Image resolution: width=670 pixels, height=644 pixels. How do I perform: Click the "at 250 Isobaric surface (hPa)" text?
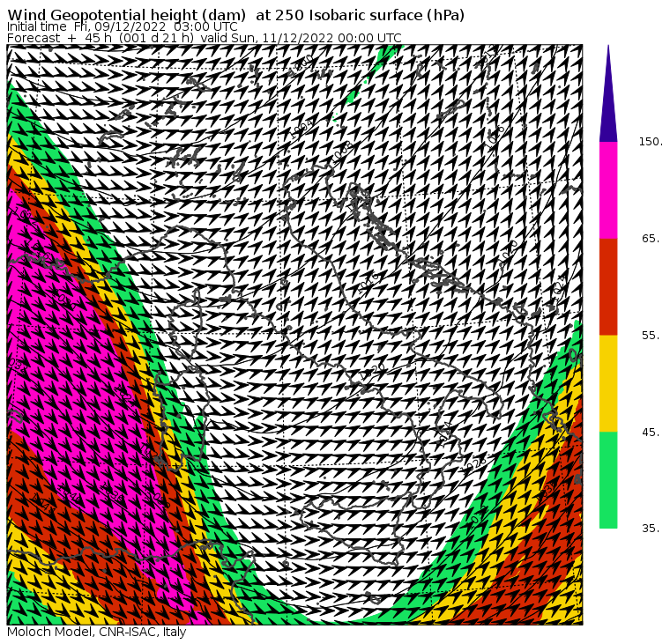361,15
